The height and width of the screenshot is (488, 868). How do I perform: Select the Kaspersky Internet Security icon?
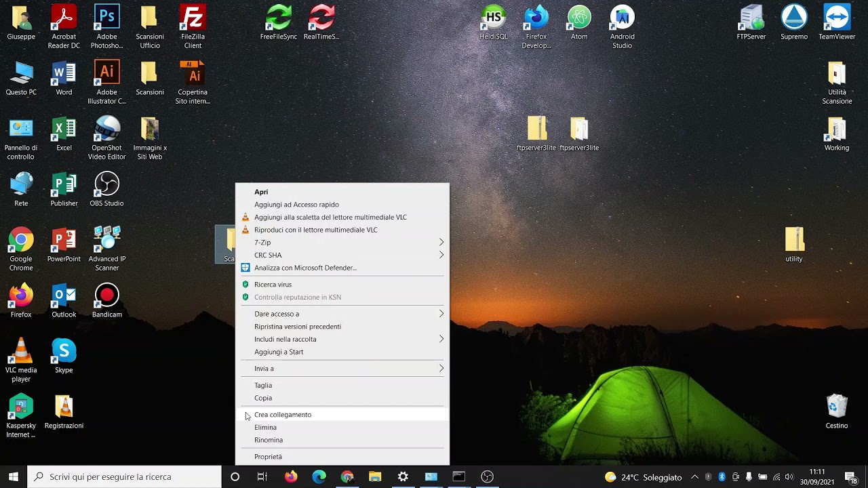21,416
